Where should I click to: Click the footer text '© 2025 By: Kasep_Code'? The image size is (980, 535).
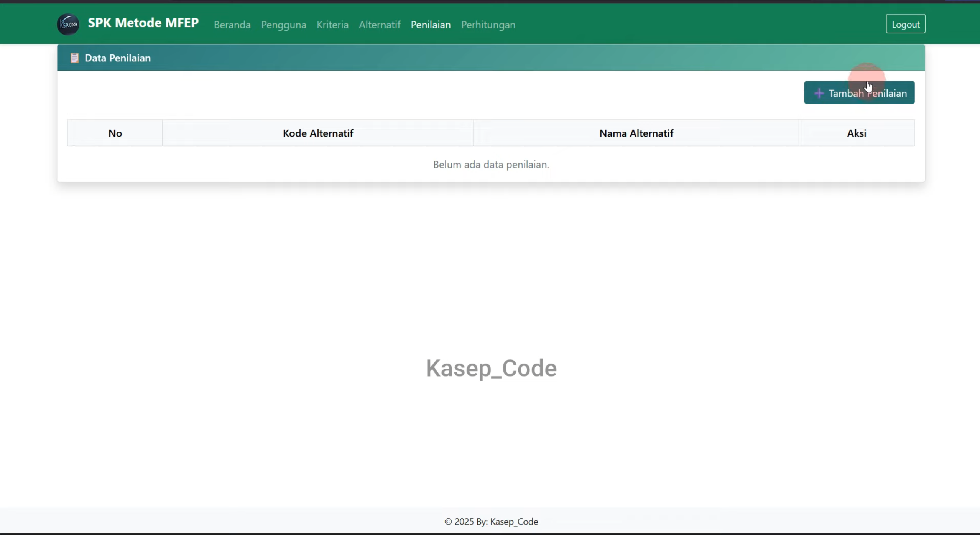(491, 522)
